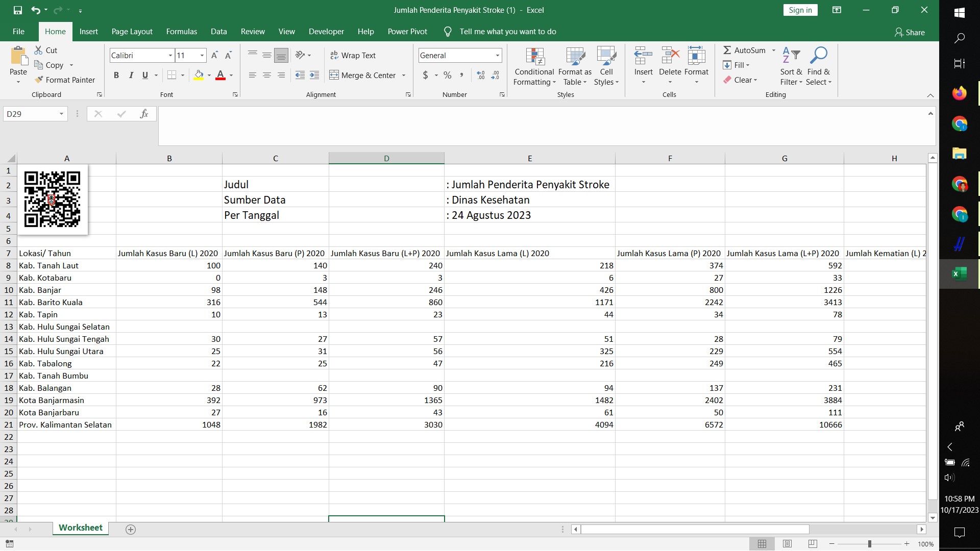Toggle Italic formatting
Image resolution: width=980 pixels, height=551 pixels.
click(131, 76)
